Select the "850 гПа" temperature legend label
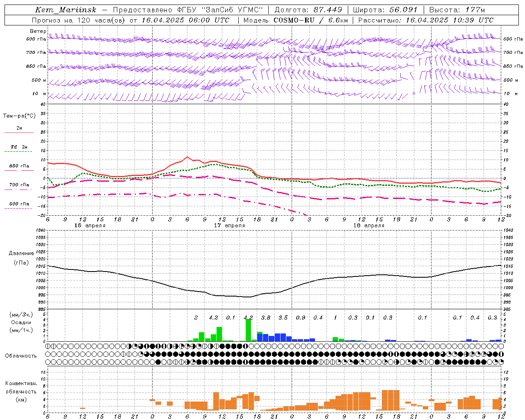Viewport: 525px width, 420px height. pos(19,166)
